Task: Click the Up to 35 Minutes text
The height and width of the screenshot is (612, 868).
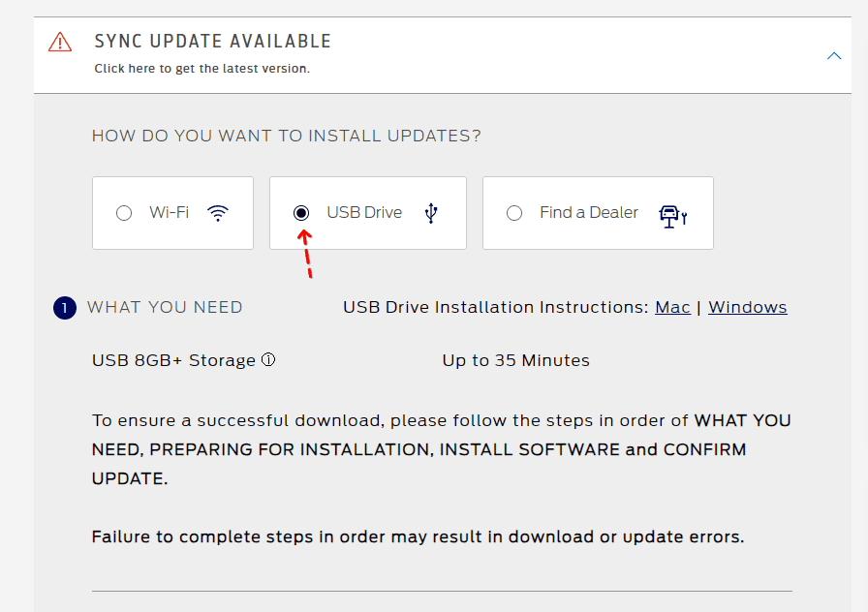Action: pos(516,360)
